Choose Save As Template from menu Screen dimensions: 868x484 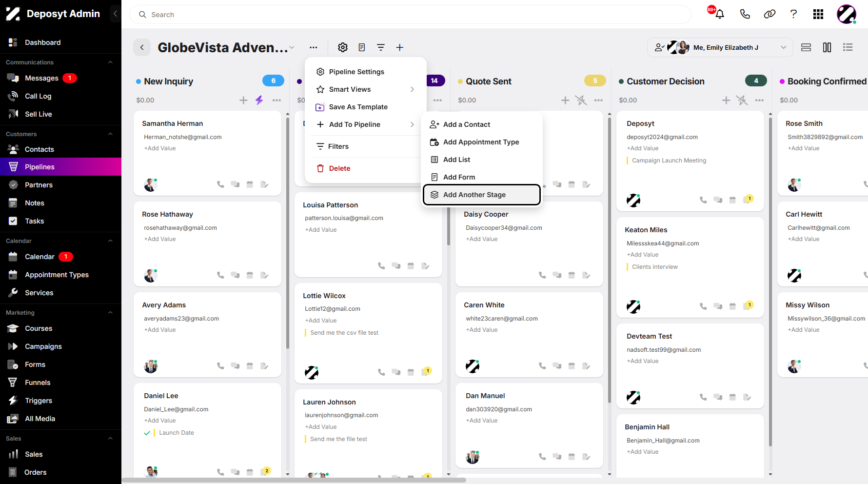coord(365,107)
